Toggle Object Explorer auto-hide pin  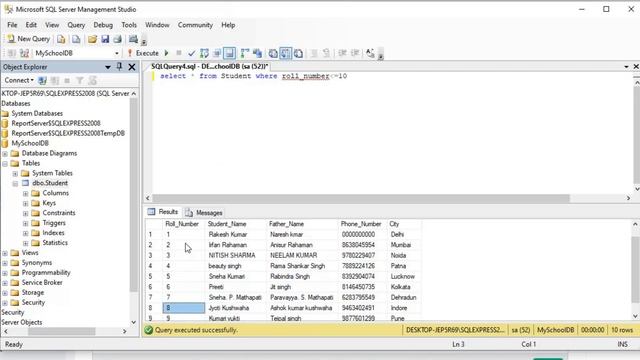point(119,67)
